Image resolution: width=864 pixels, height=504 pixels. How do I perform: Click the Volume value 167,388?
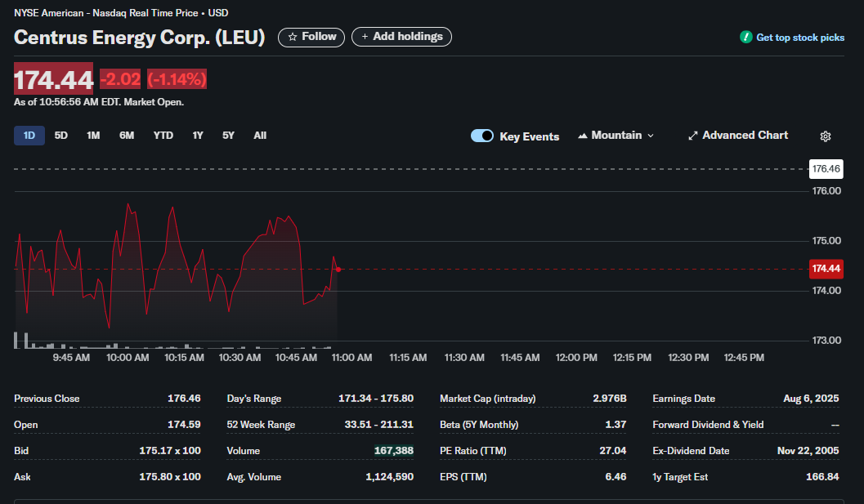[x=393, y=451]
